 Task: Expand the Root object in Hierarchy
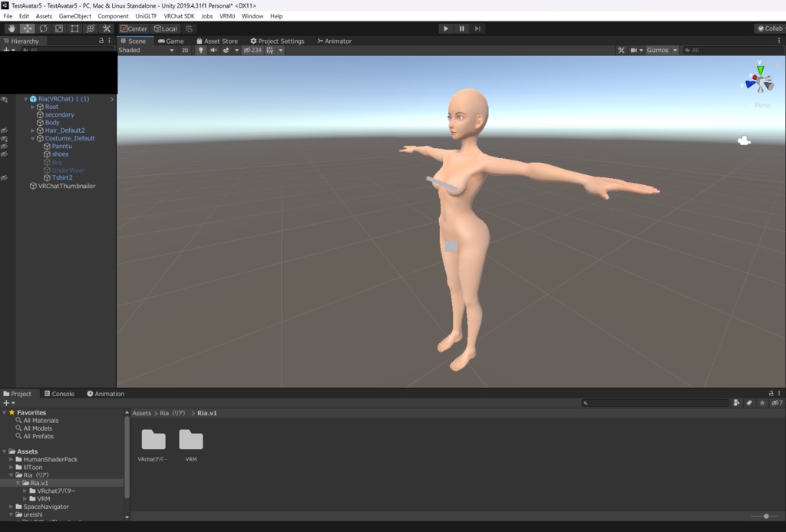tap(32, 107)
